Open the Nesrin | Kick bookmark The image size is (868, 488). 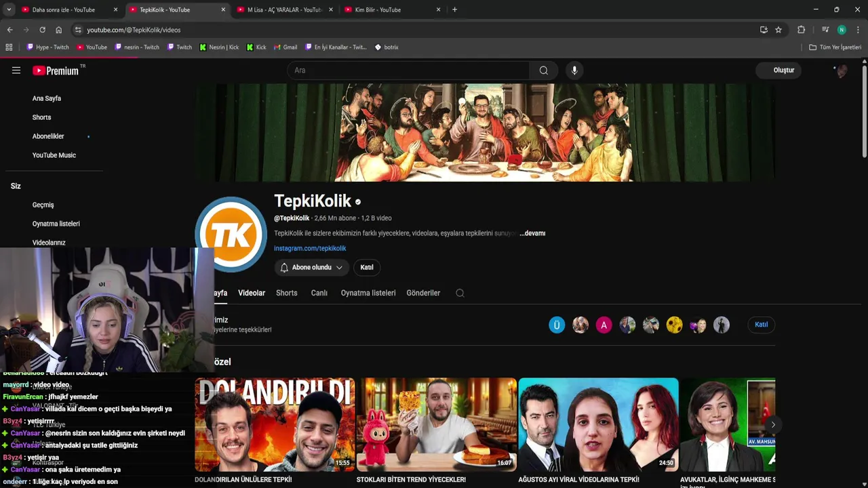219,47
